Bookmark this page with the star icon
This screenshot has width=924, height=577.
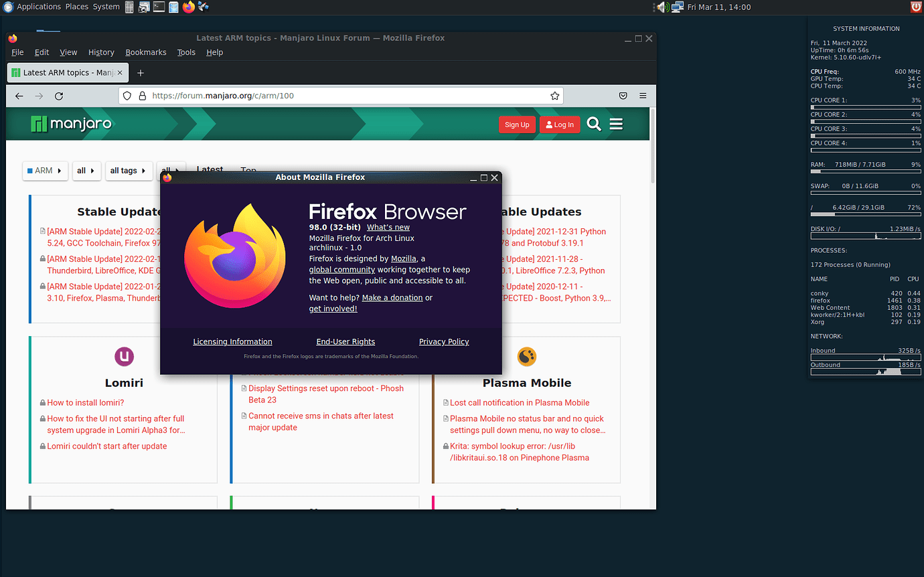[x=554, y=96]
